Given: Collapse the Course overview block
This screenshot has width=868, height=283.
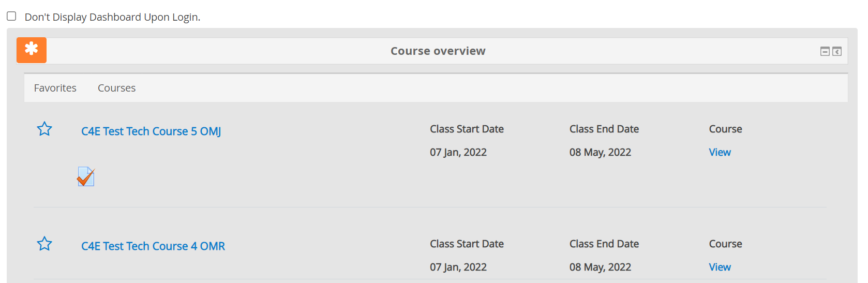Looking at the screenshot, I should (825, 51).
